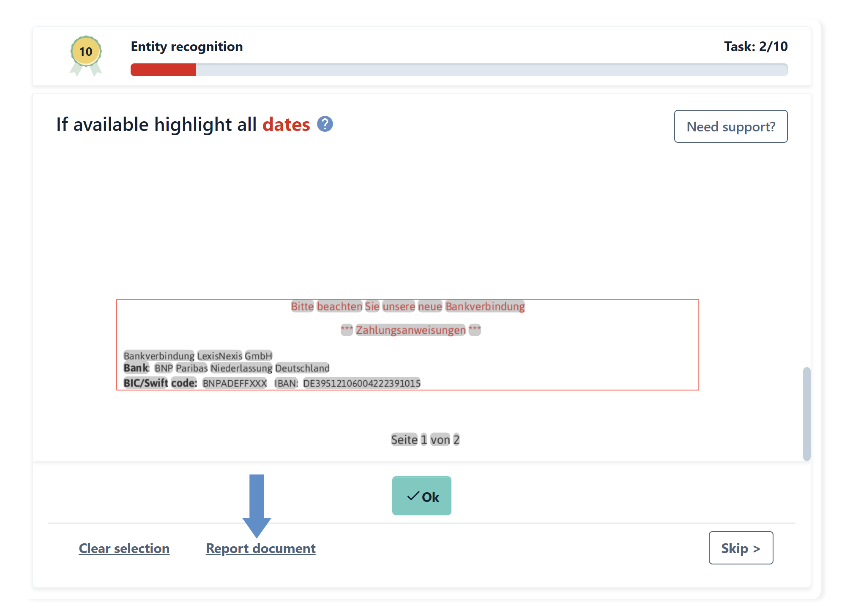Click Skip to move to next task
Image resolution: width=850 pixels, height=616 pixels.
(x=741, y=548)
